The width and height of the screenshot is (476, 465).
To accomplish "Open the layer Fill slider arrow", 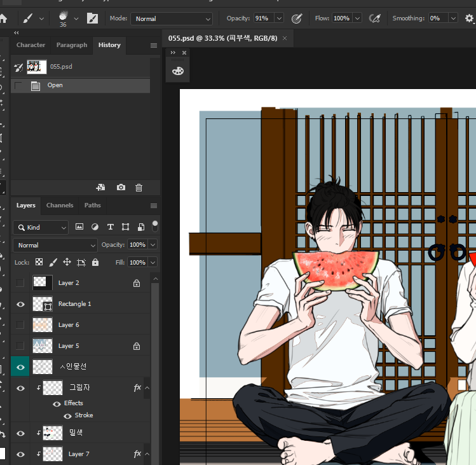I will (x=153, y=262).
